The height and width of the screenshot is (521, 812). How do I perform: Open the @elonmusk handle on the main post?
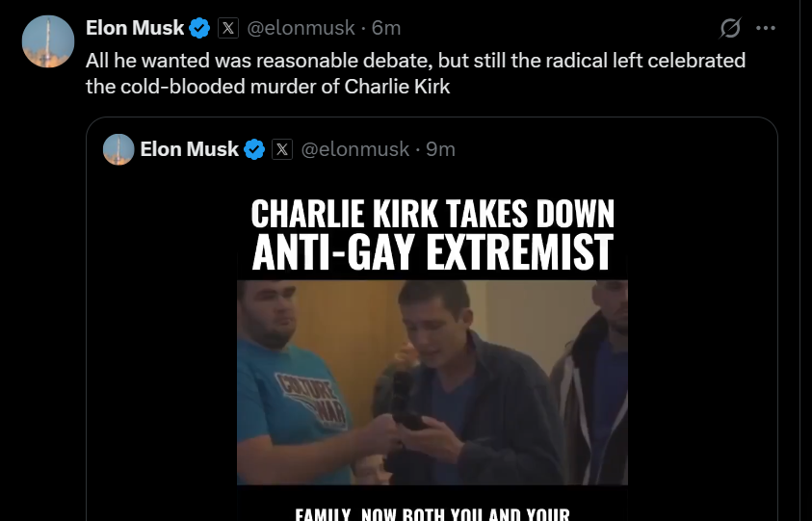tap(301, 28)
